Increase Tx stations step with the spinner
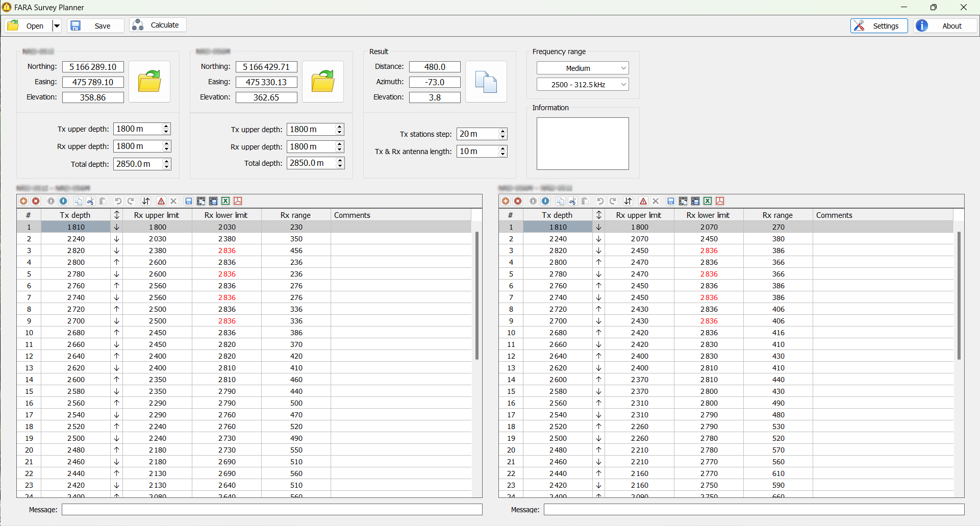 click(x=502, y=131)
